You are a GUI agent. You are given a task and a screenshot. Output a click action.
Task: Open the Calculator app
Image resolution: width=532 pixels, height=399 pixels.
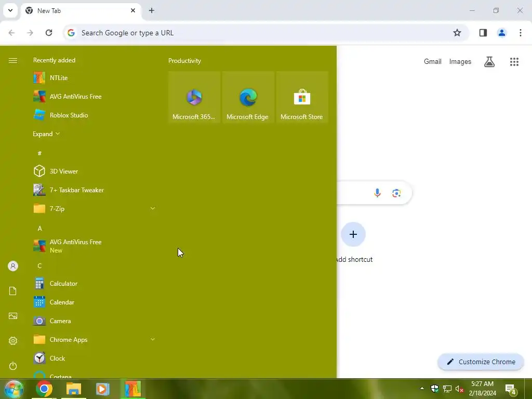pos(95,283)
